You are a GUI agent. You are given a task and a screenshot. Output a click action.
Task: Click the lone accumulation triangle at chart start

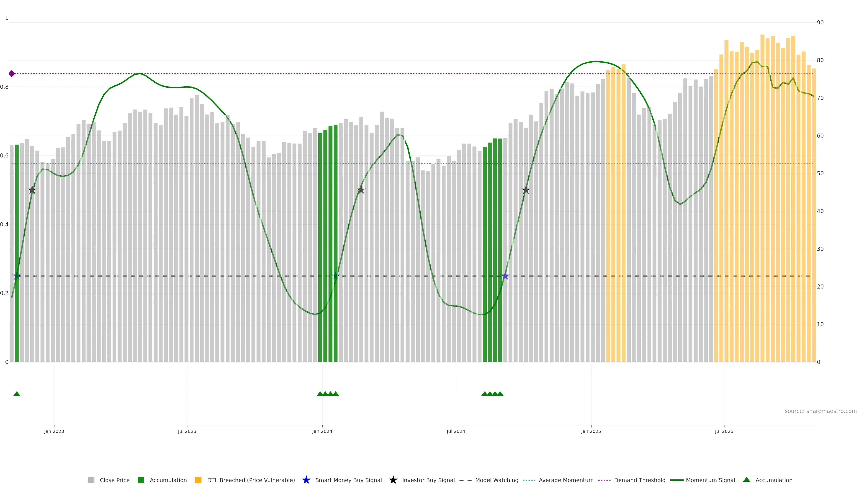[x=17, y=394]
